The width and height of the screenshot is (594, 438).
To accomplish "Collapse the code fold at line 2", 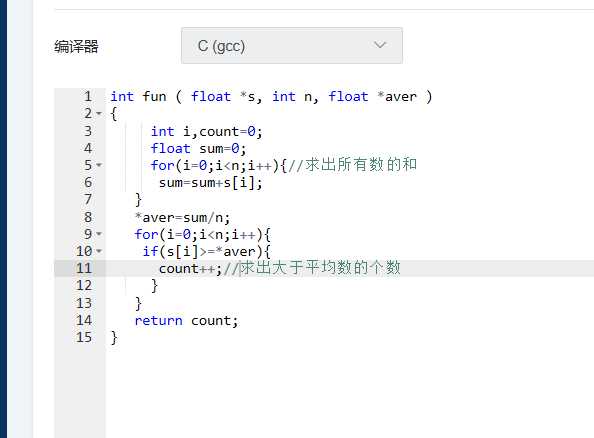I will (x=99, y=113).
